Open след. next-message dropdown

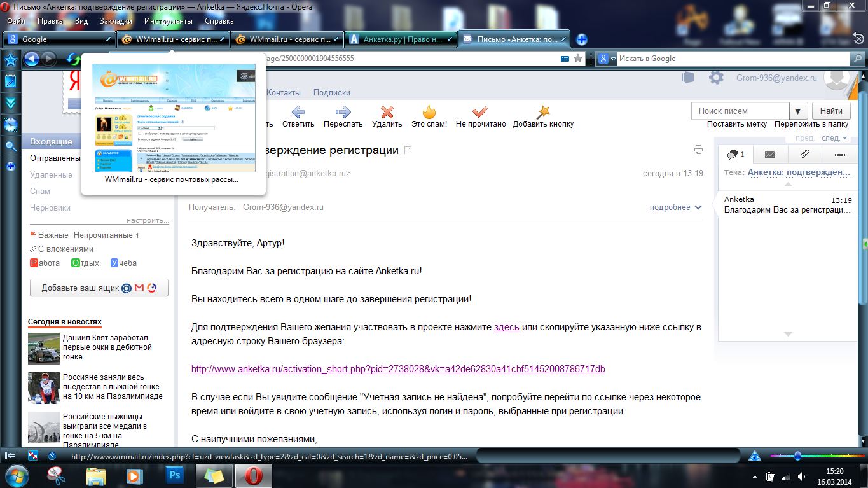[834, 137]
